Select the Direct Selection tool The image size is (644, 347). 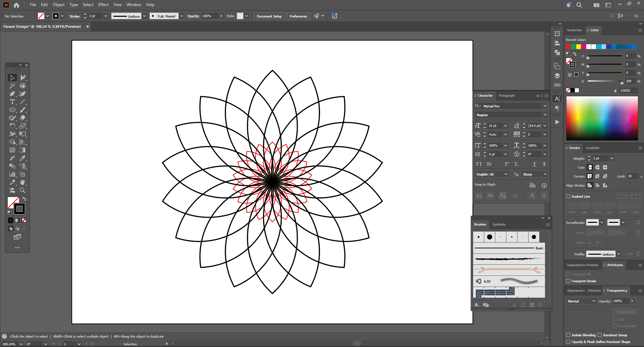[22, 78]
